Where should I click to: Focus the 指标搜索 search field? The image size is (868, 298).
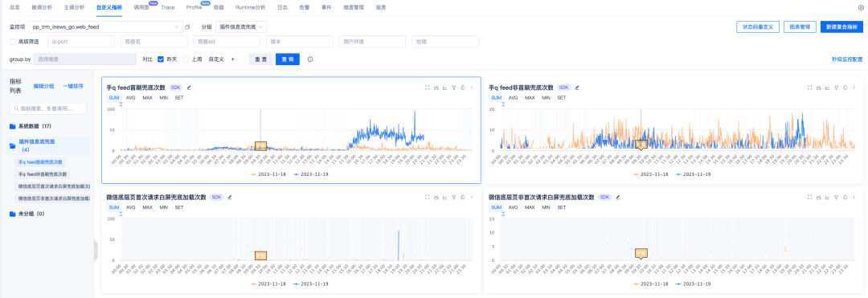(48, 109)
